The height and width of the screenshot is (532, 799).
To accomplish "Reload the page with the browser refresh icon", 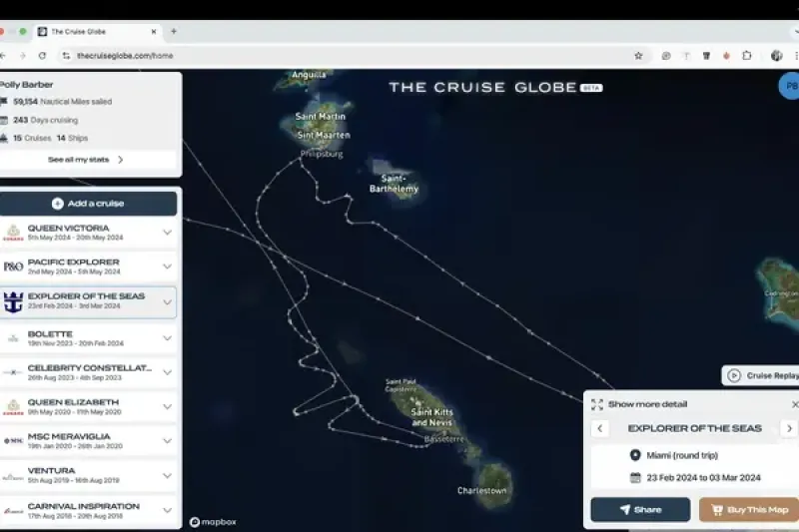I will 42,56.
